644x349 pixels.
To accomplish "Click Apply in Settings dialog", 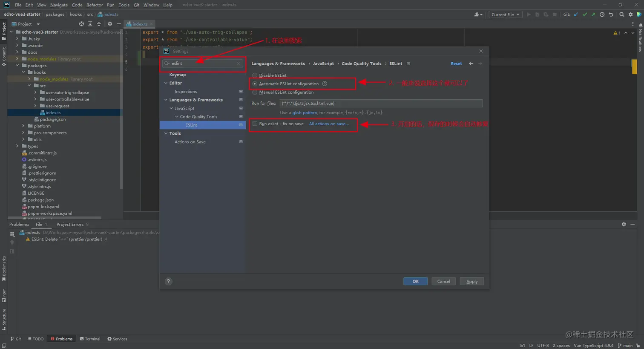I will (472, 281).
